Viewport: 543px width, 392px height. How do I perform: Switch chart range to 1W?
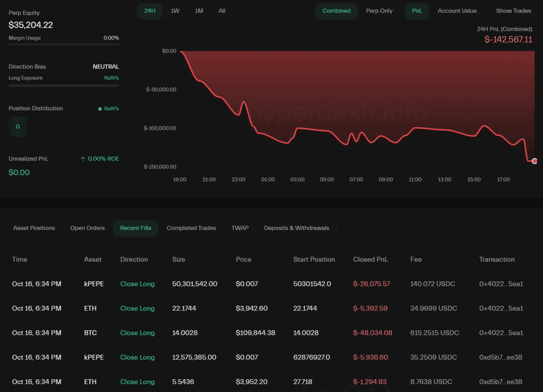[x=175, y=11]
